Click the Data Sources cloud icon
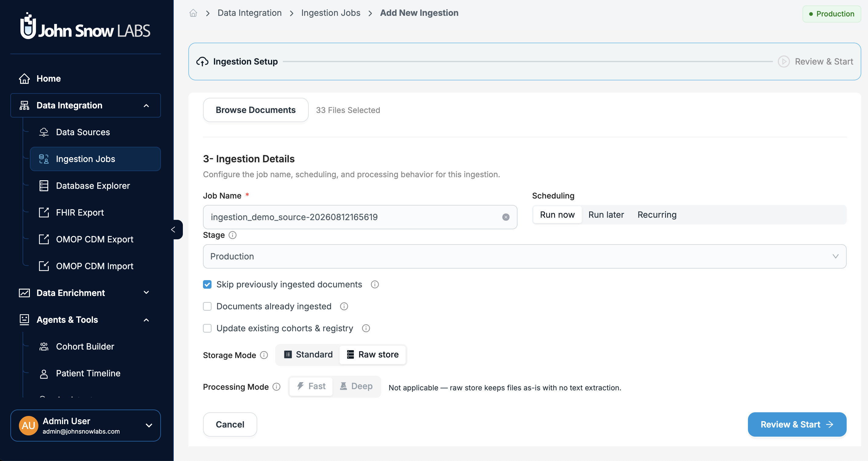Screen dimensions: 868x461 pyautogui.click(x=44, y=132)
